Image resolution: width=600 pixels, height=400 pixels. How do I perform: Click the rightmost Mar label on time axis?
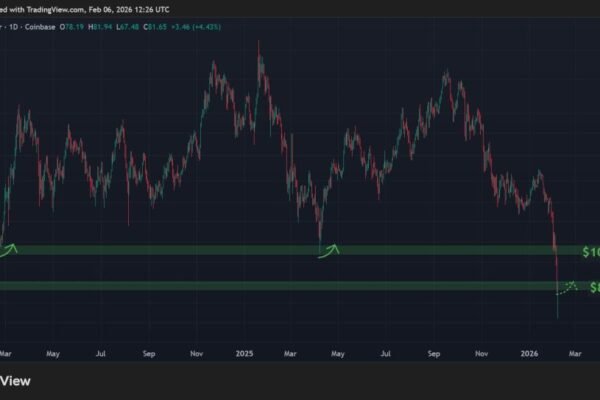pos(577,353)
